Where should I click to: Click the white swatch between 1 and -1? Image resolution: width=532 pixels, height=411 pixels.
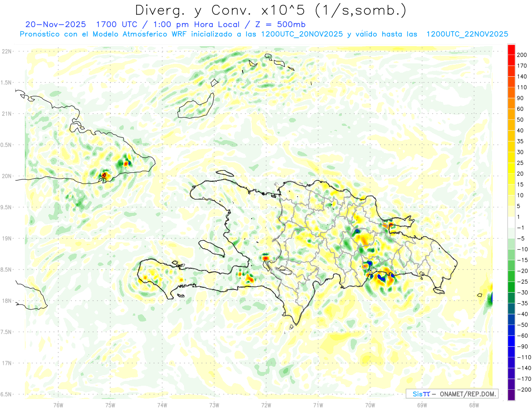[x=512, y=223]
